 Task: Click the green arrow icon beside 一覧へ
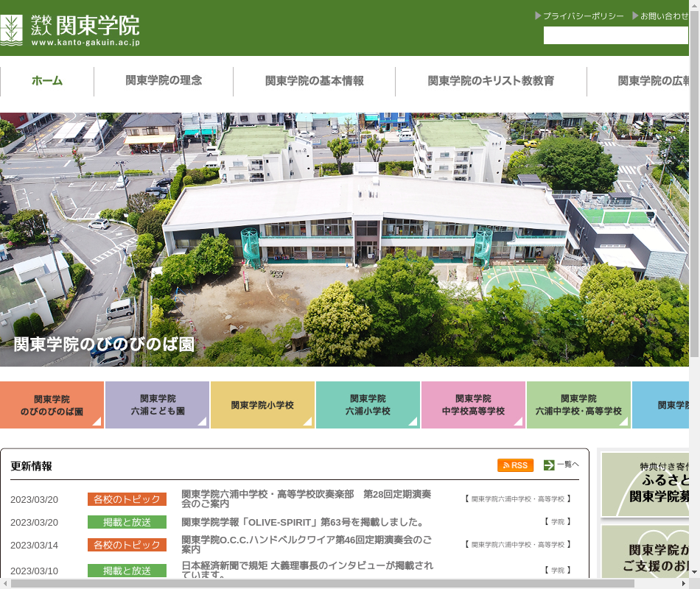click(549, 465)
